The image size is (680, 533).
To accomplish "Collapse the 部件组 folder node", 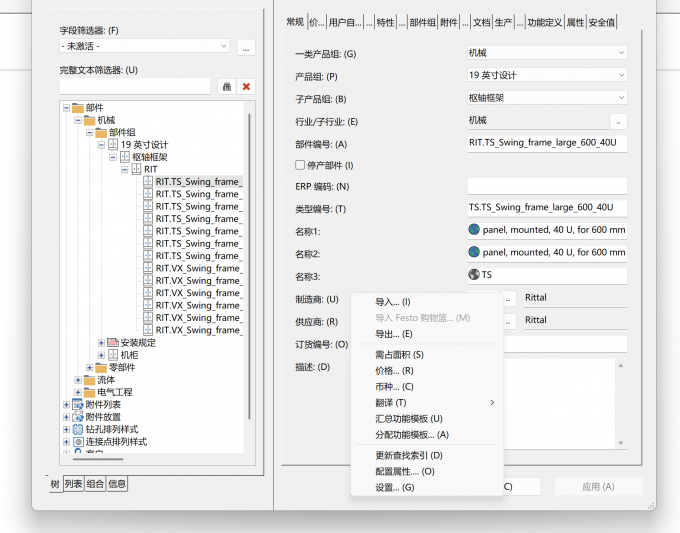I will (x=90, y=132).
